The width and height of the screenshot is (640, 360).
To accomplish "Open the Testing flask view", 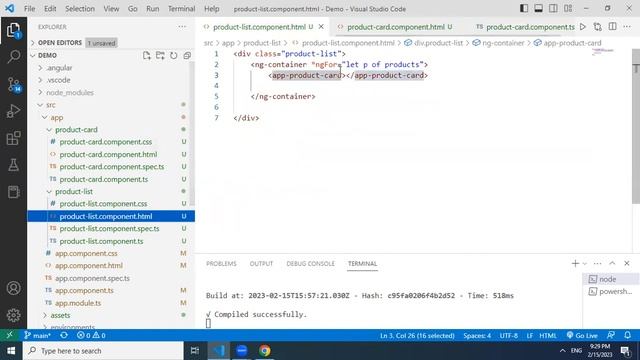I will coord(13,165).
